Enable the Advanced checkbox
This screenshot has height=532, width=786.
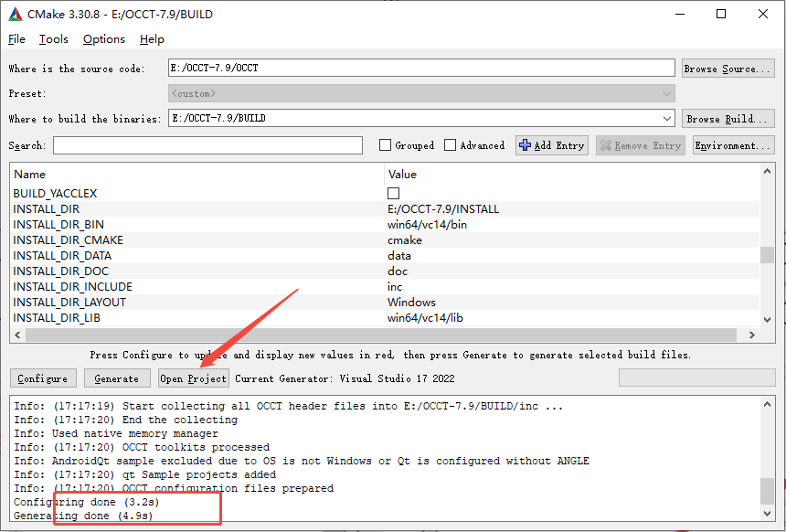tap(451, 145)
